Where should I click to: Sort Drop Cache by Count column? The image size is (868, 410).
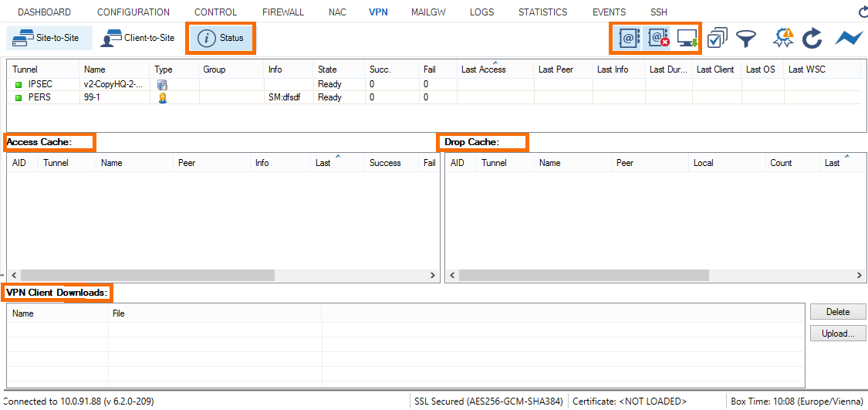(x=792, y=163)
